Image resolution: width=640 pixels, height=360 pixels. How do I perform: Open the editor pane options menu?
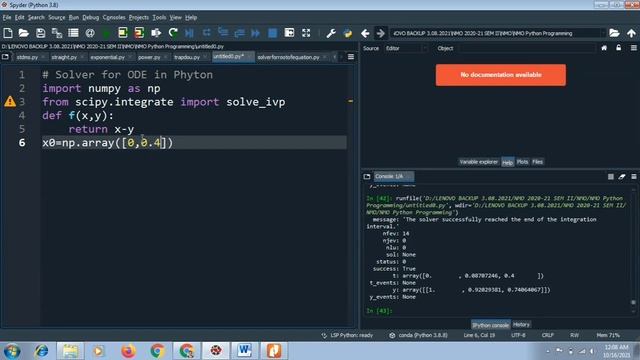coord(351,57)
